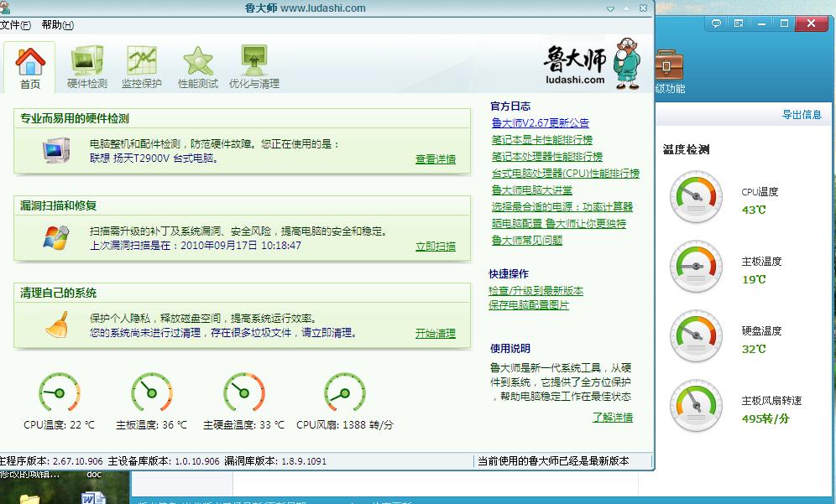Click 漏洞扫描和修复 heading

(58, 205)
